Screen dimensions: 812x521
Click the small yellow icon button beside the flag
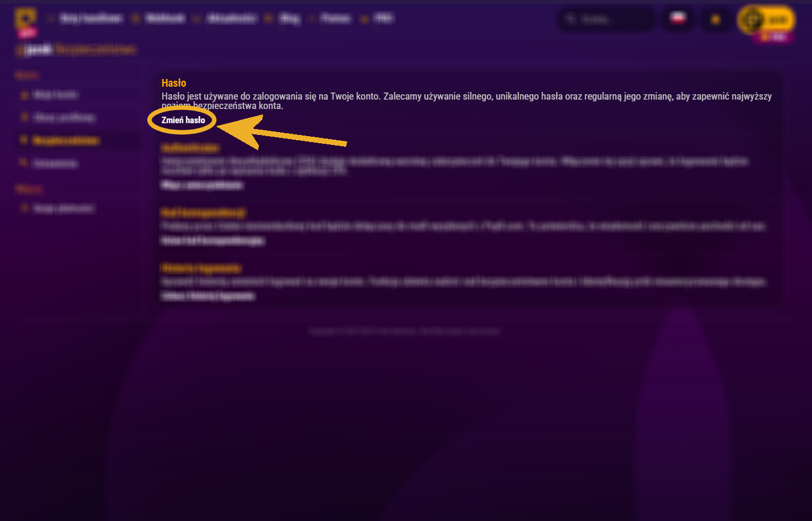click(x=716, y=19)
